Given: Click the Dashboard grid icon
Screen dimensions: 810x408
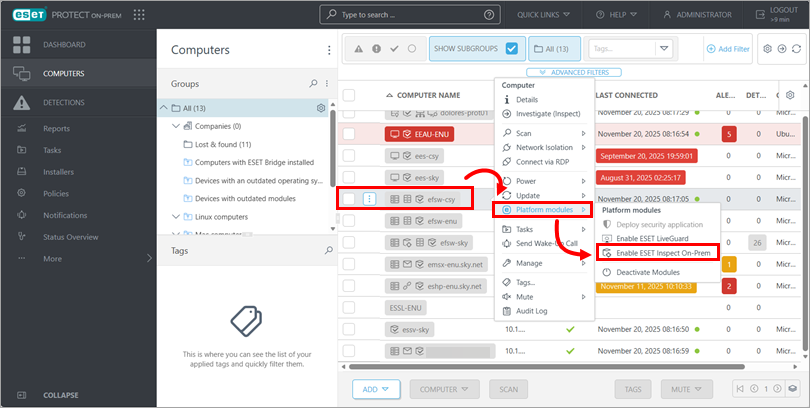Looking at the screenshot, I should pyautogui.click(x=21, y=45).
